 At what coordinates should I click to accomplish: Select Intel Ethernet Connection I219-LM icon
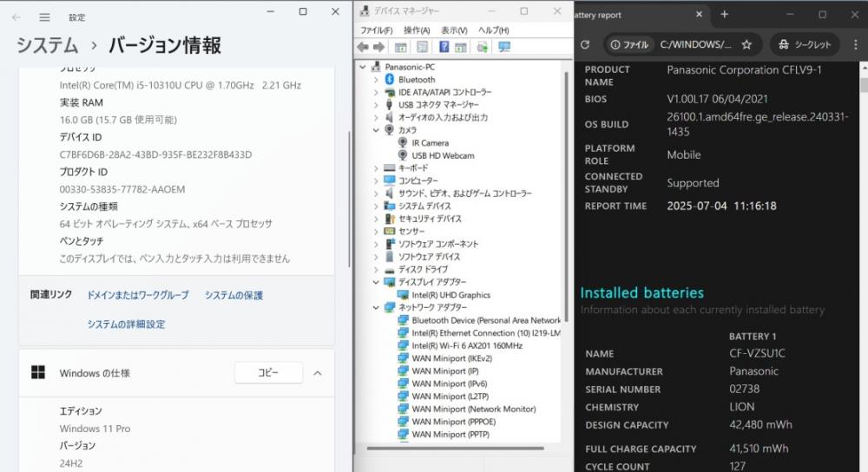(403, 332)
